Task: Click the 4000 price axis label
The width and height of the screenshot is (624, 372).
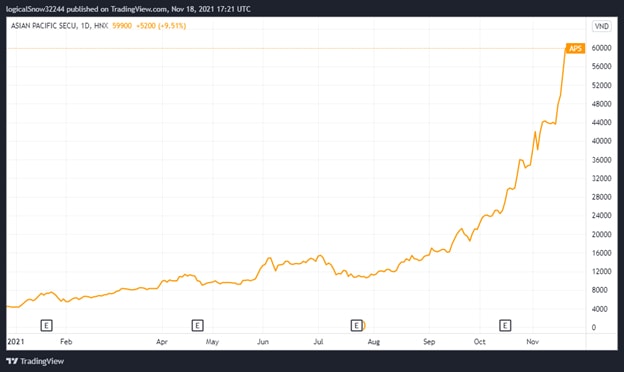Action: point(599,309)
